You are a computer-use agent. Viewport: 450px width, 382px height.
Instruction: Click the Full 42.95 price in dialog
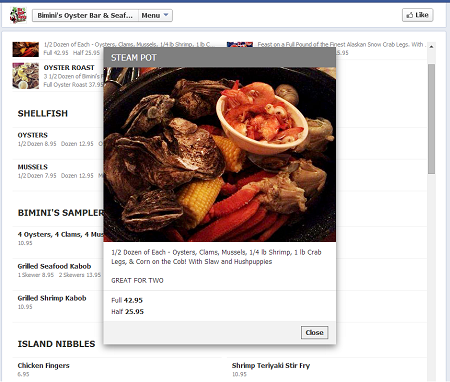point(127,300)
